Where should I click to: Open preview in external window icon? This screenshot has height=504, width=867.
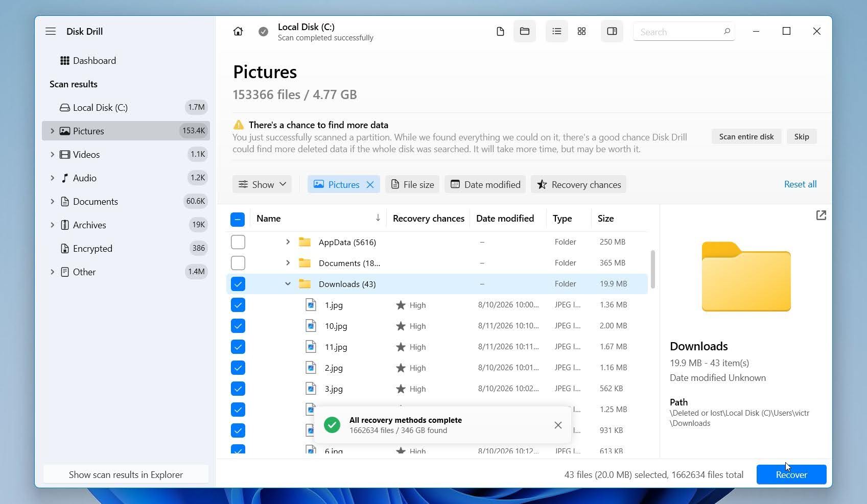821,215
